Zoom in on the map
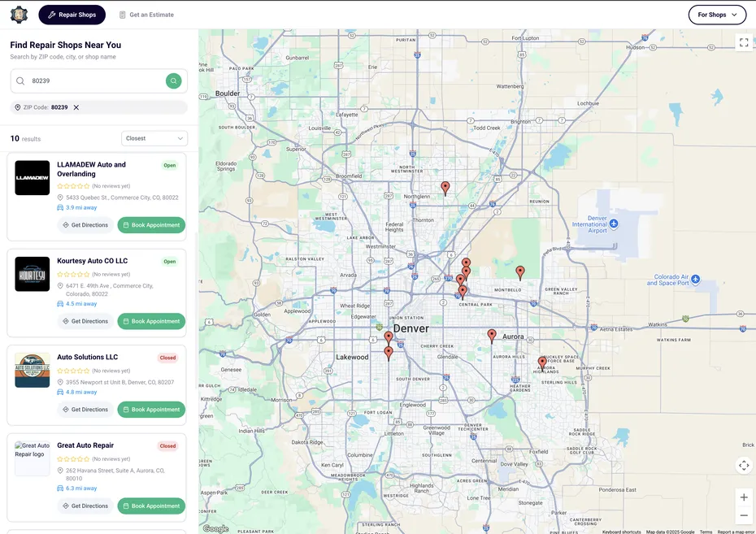 click(742, 496)
